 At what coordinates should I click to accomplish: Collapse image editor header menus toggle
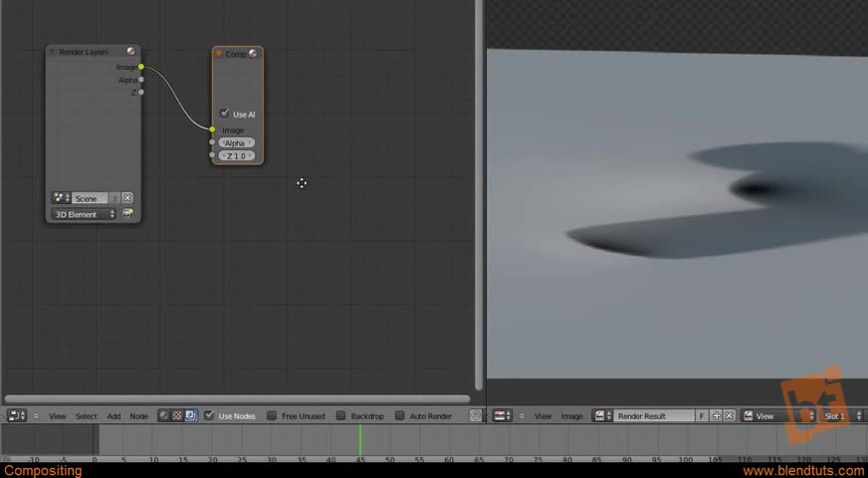tap(522, 416)
